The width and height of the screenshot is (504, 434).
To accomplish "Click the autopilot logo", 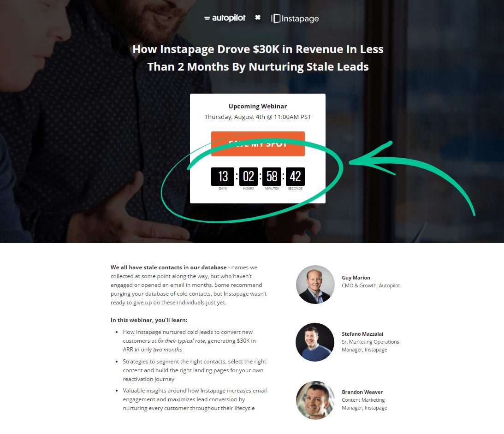I will point(225,18).
